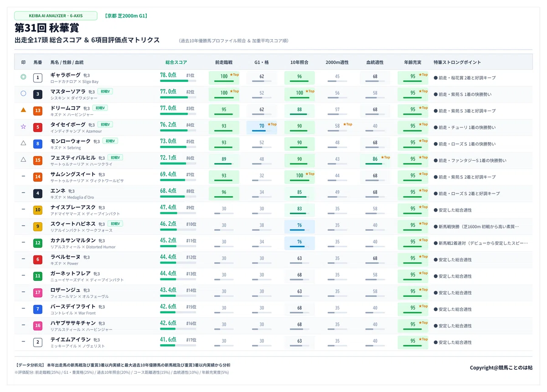Viewport: 547px width, 392px height.
Task: Click the 10年照合 cell 83 for ナイスプレーアスク
Action: [299, 210]
